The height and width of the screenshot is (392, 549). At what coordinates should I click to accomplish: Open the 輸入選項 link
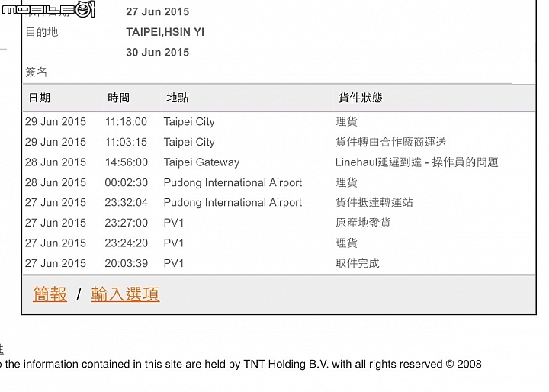[x=125, y=294]
